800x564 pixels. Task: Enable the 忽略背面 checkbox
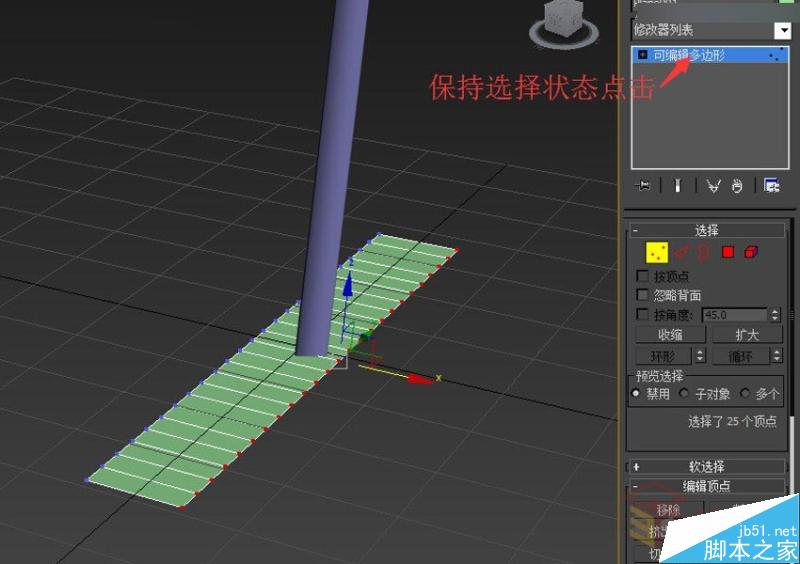click(x=643, y=295)
